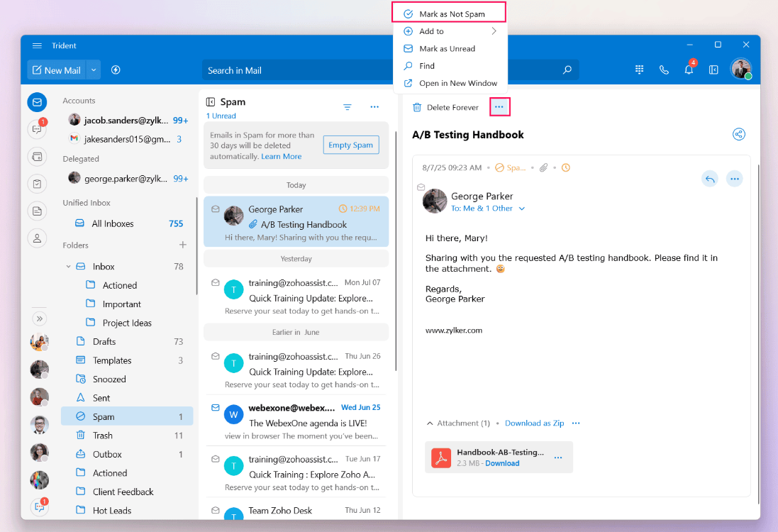This screenshot has width=778, height=532.
Task: Click Delete Forever button
Action: pos(445,107)
